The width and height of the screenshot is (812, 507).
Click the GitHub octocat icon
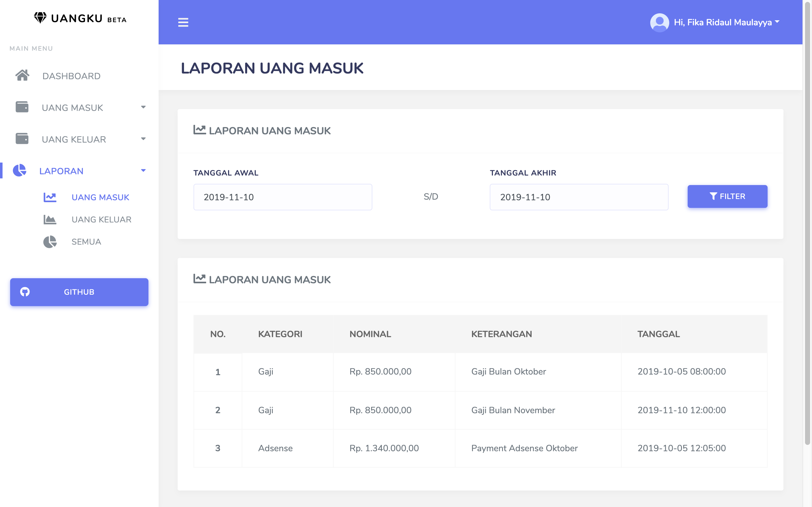coord(25,292)
